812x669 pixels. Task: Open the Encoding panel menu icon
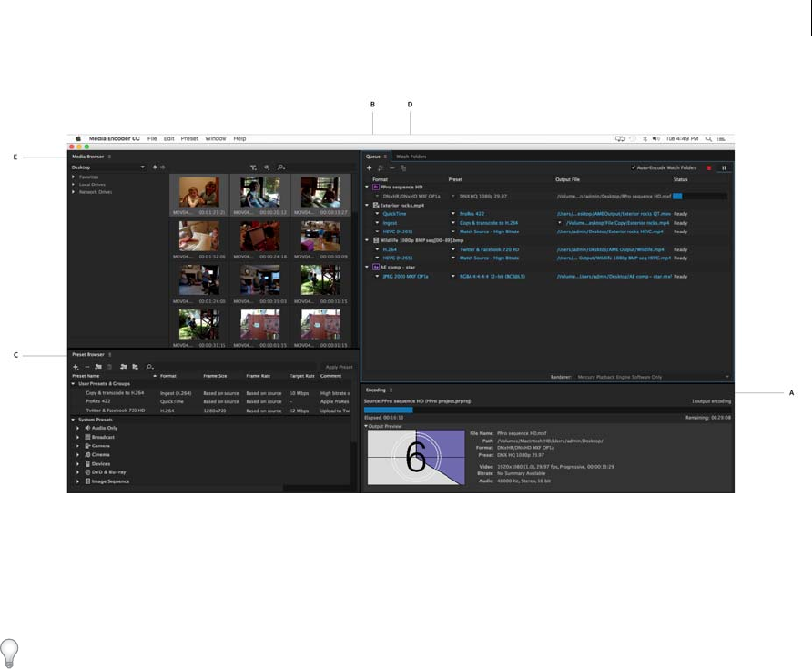click(391, 390)
